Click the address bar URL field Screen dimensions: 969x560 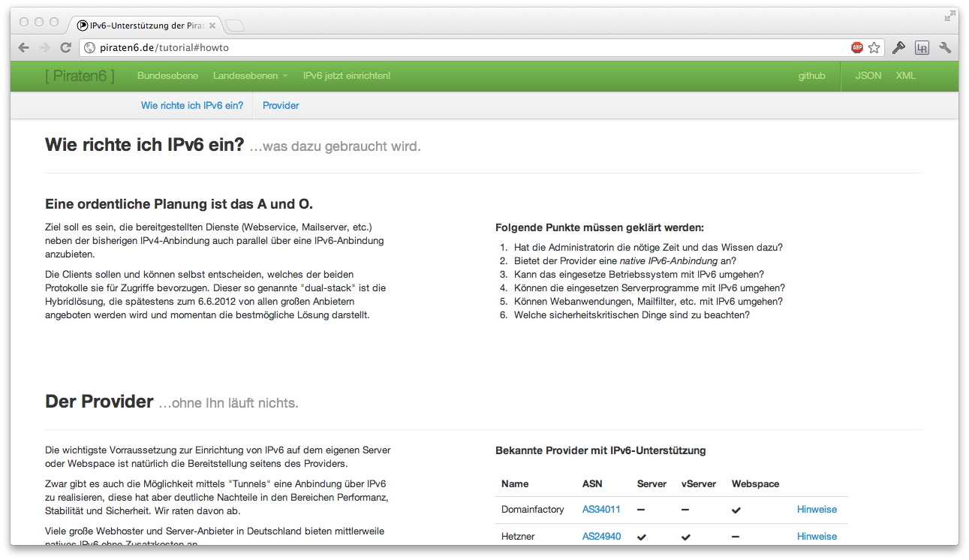pyautogui.click(x=465, y=47)
